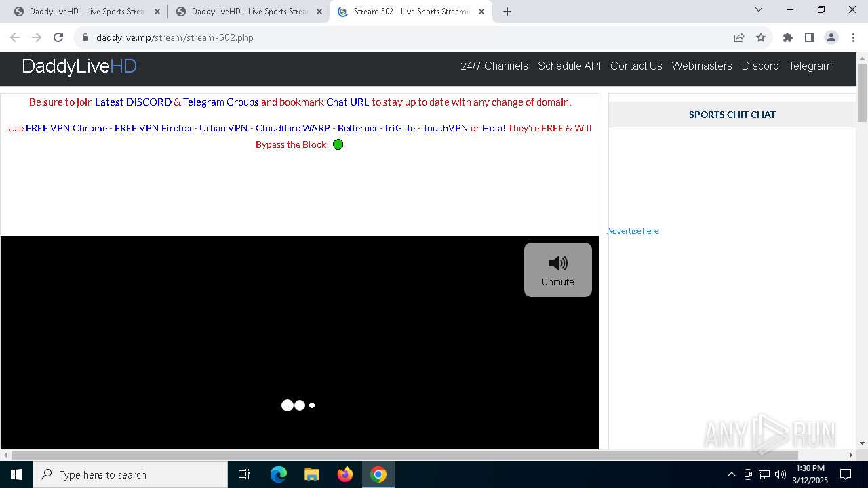Open the FREE VPN Firefox link
This screenshot has width=868, height=488.
pyautogui.click(x=153, y=128)
